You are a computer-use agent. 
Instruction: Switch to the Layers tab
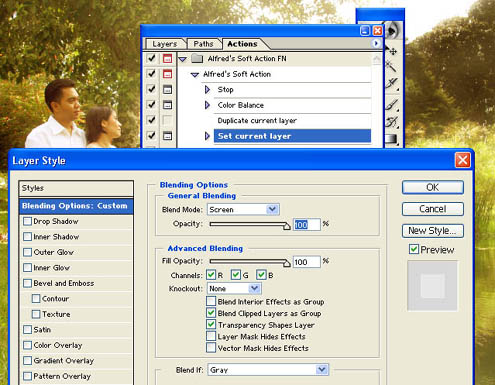[165, 44]
